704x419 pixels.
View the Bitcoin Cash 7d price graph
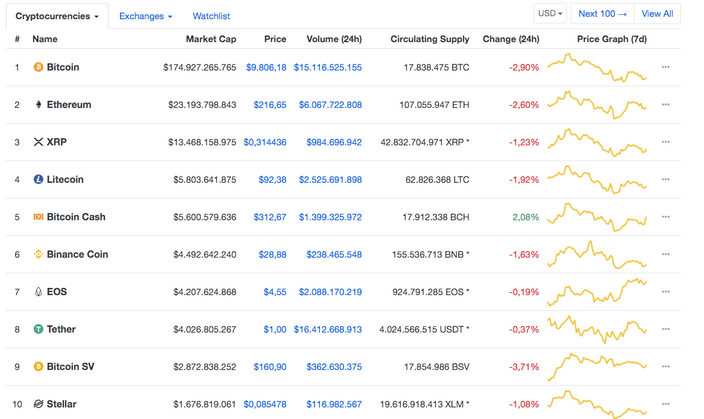coord(598,216)
